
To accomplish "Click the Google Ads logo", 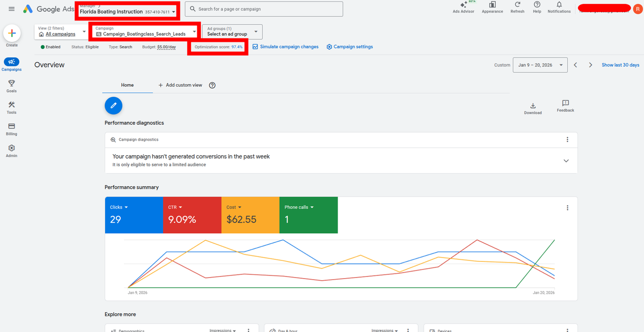I will 48,9.
